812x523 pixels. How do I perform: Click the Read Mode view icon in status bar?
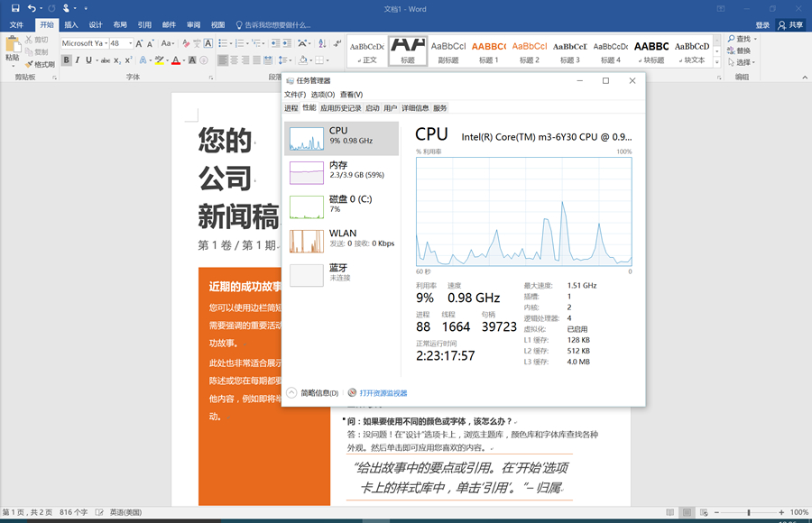(670, 512)
